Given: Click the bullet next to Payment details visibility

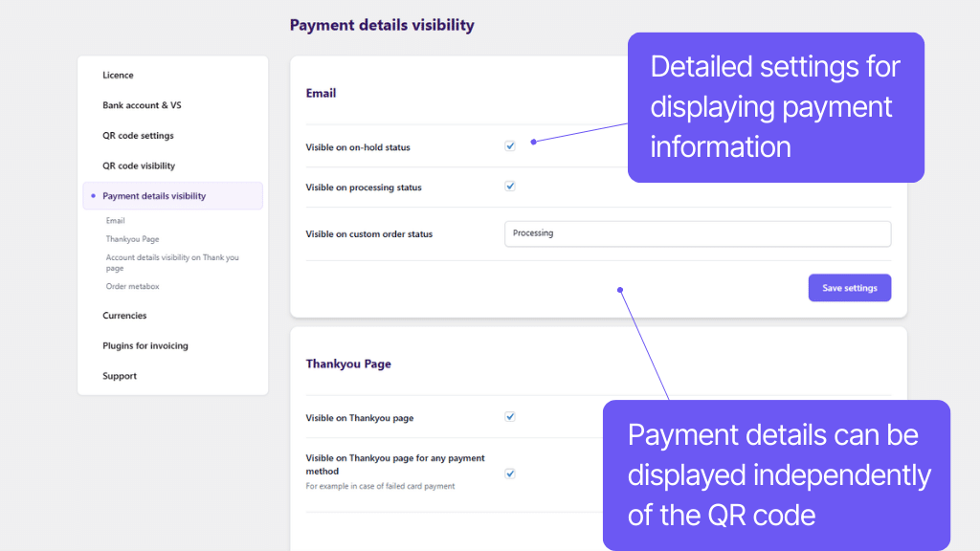Looking at the screenshot, I should [x=92, y=195].
